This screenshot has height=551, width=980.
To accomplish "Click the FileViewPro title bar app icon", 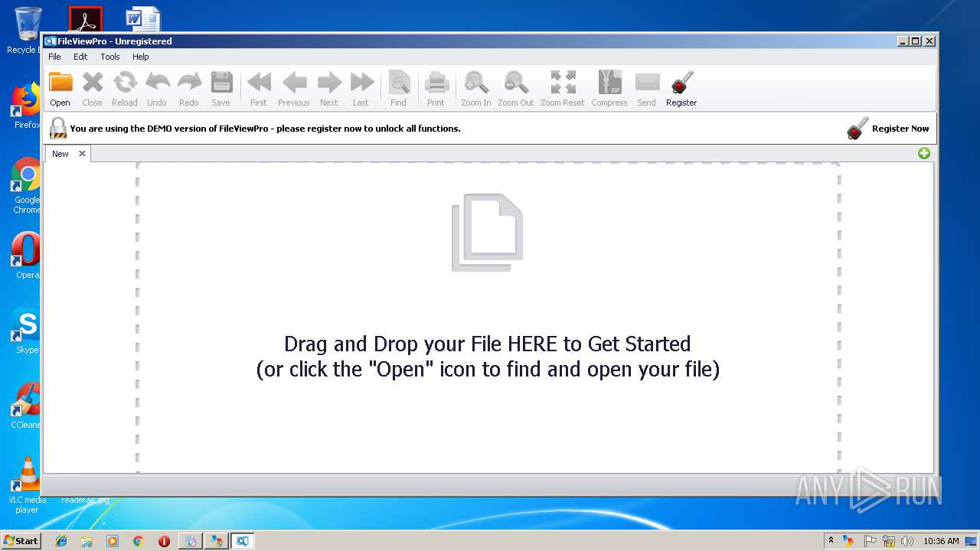I will pyautogui.click(x=51, y=41).
